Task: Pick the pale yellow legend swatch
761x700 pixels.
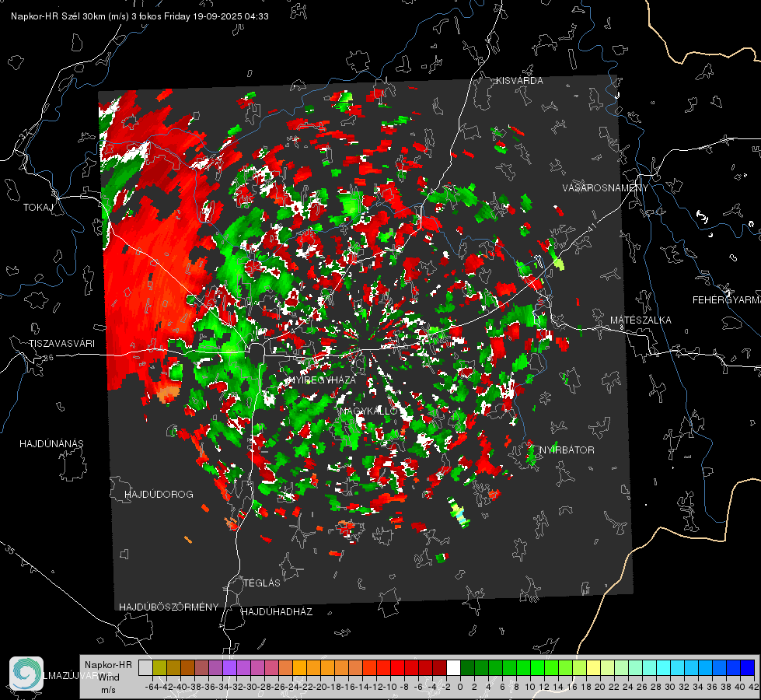Action: click(x=593, y=667)
